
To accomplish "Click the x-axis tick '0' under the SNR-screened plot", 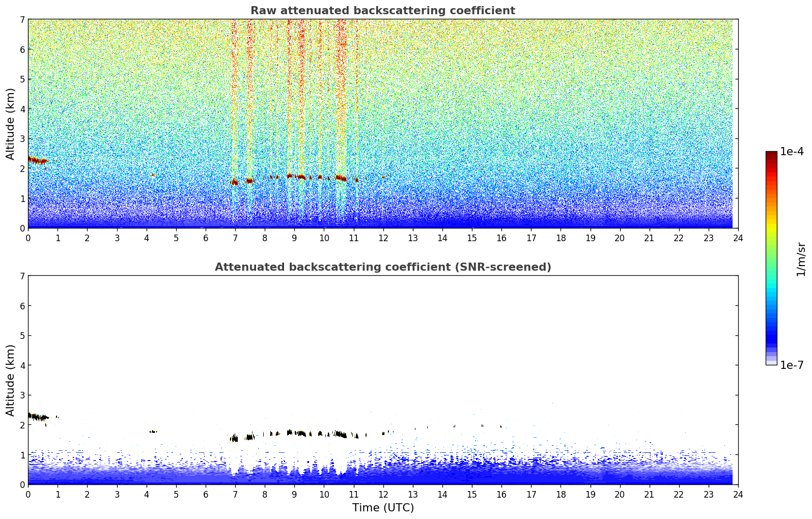I will pyautogui.click(x=28, y=494).
